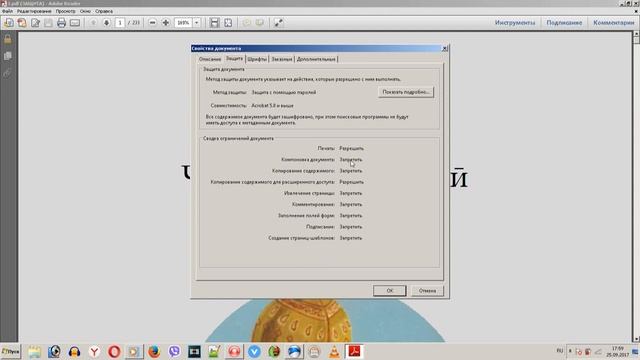Click the zoom in plus button

pyautogui.click(x=165, y=23)
